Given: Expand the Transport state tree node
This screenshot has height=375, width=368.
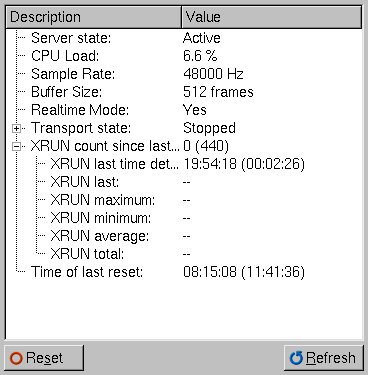Looking at the screenshot, I should click(x=16, y=128).
